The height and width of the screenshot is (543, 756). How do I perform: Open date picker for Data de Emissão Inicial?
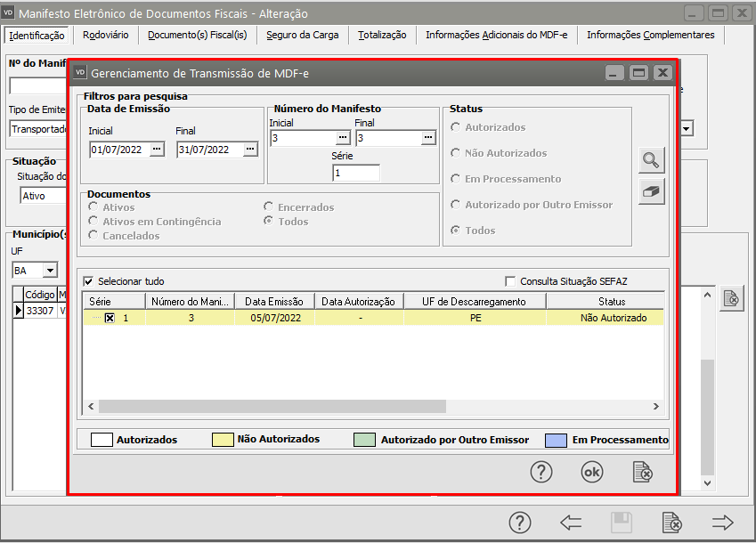(158, 150)
